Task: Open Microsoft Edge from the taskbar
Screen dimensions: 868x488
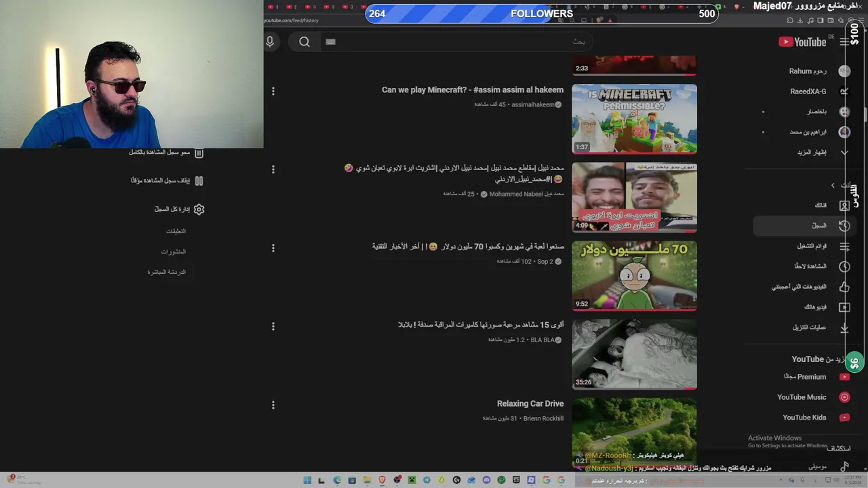Action: (x=337, y=481)
